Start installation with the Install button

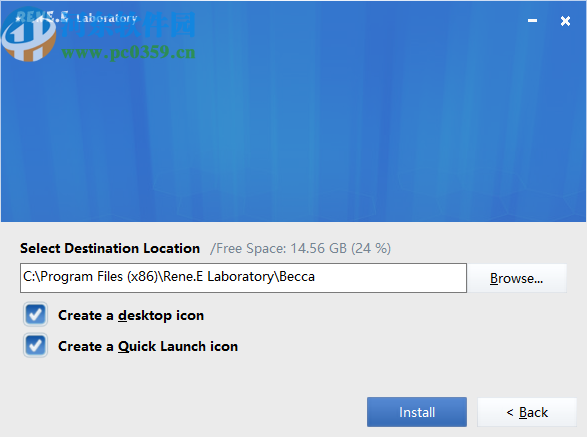[x=417, y=412]
